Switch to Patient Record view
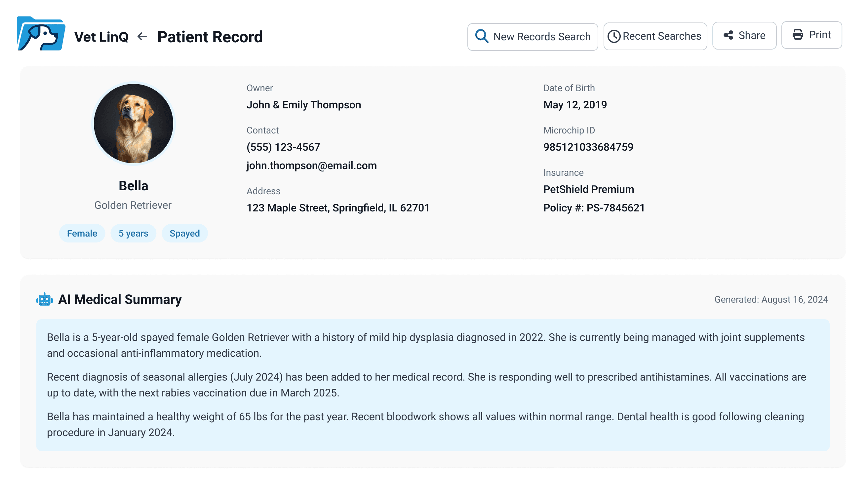 (x=210, y=37)
